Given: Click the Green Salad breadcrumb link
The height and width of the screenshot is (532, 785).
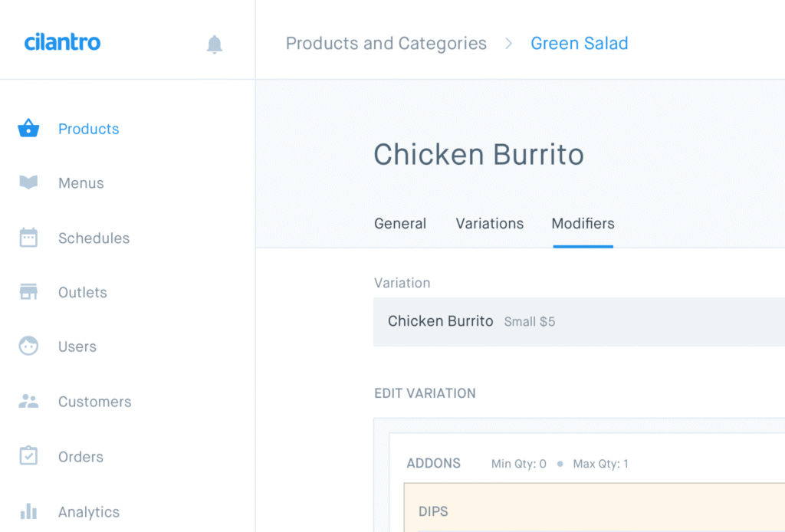Looking at the screenshot, I should coord(580,43).
